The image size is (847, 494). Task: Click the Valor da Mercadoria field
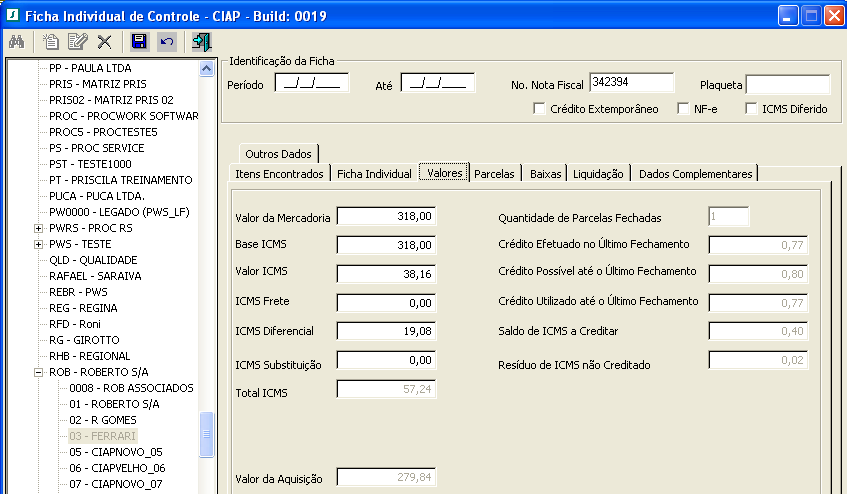386,216
